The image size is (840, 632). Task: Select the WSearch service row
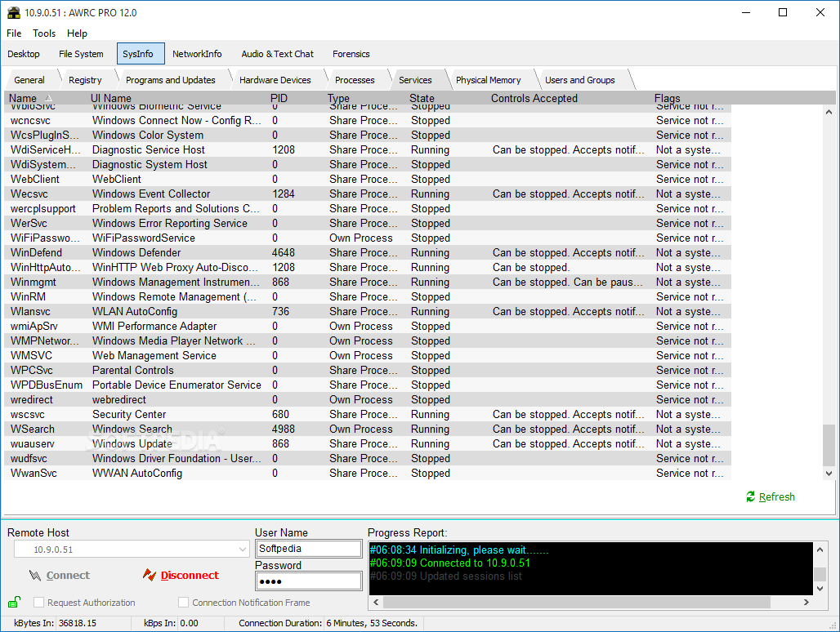(368, 429)
